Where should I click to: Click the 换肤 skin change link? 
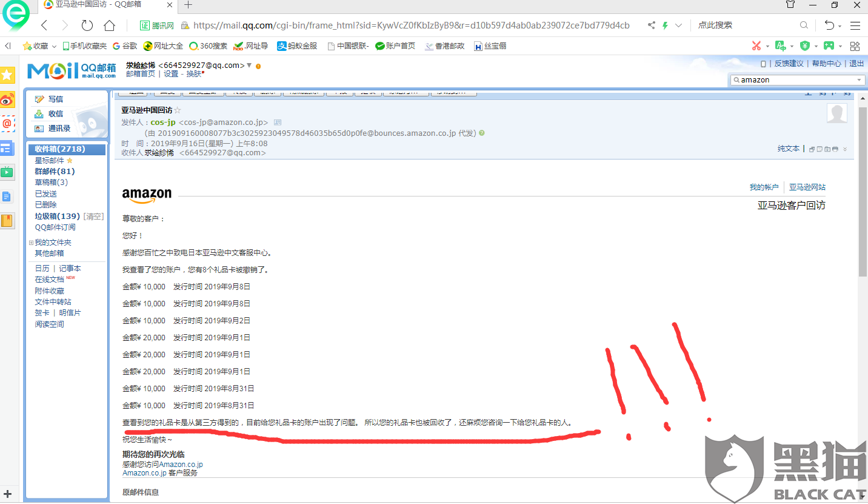194,74
